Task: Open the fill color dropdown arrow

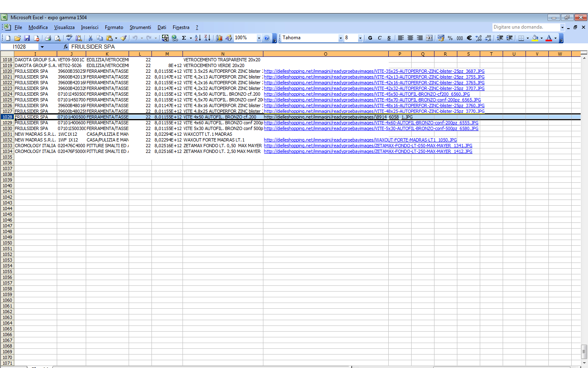Action: tap(541, 38)
